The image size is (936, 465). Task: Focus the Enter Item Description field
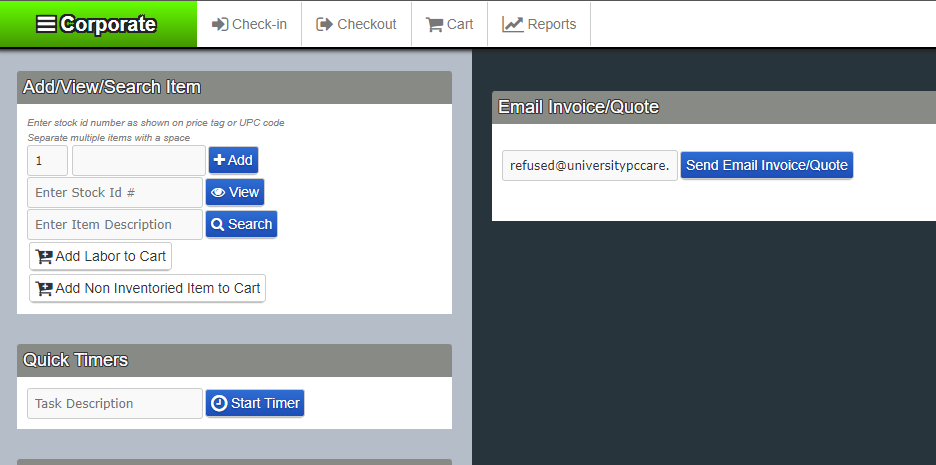coord(114,224)
